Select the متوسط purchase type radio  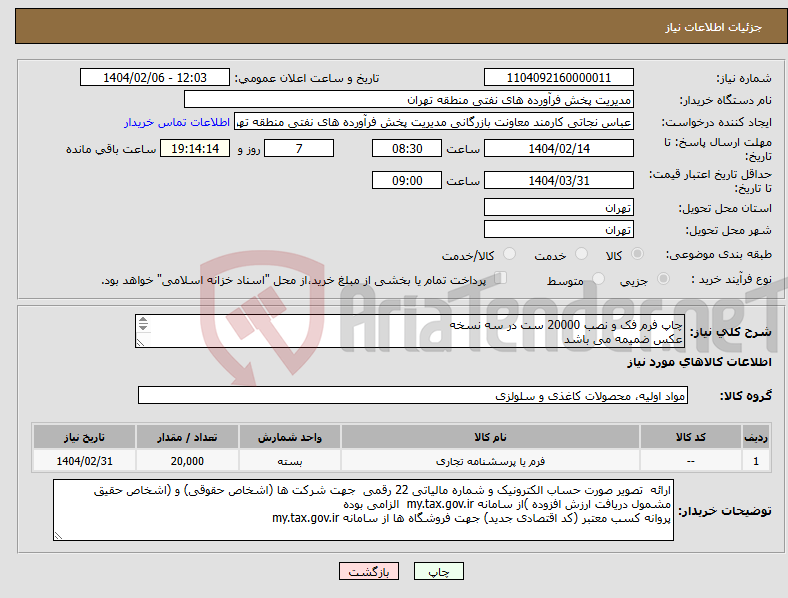(x=599, y=278)
